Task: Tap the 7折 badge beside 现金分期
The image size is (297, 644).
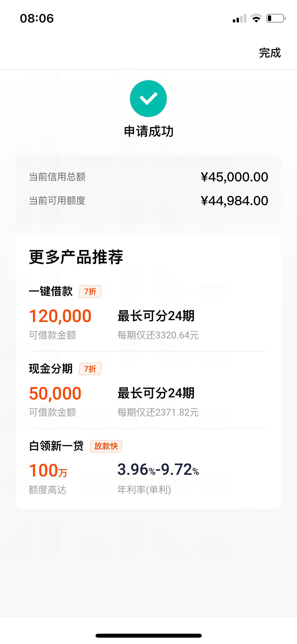Action: pos(90,369)
